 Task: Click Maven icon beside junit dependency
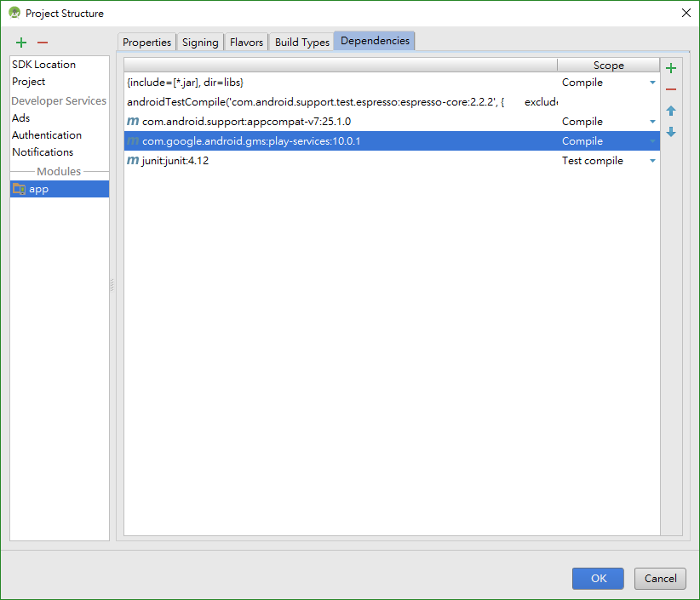click(133, 160)
